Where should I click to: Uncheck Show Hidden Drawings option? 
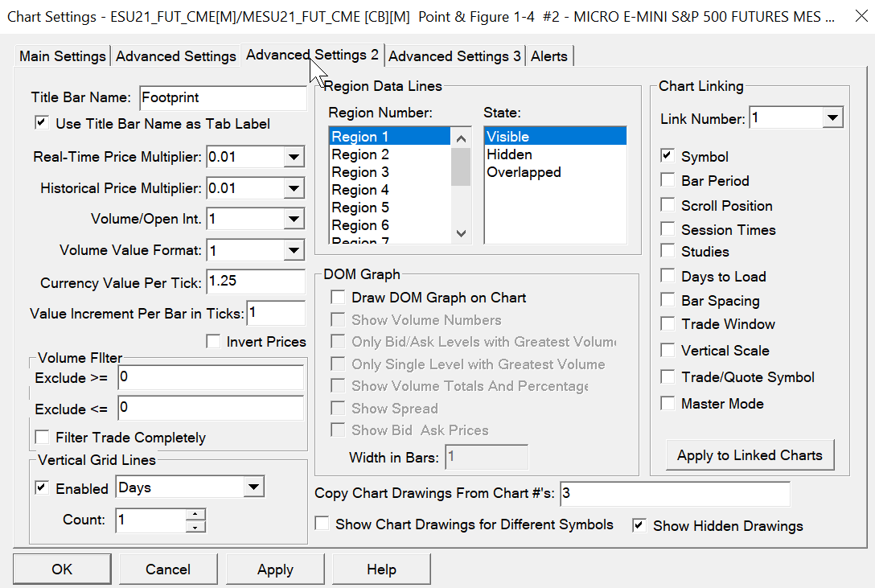tap(639, 526)
